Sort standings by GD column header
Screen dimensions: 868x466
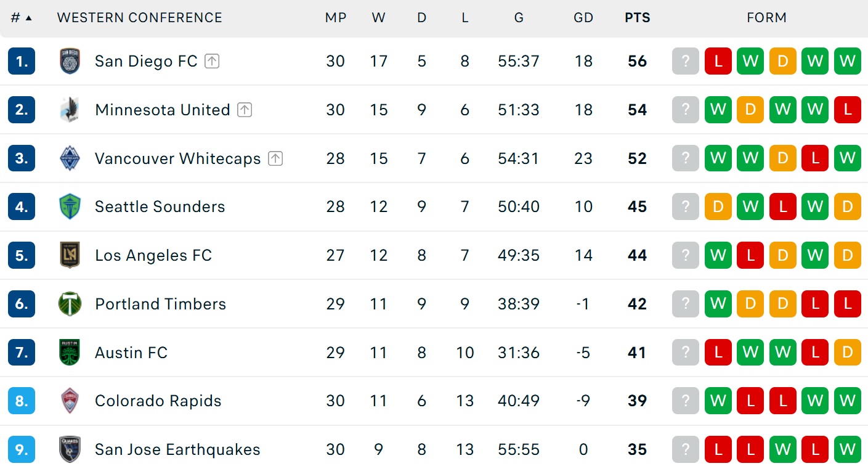[x=583, y=18]
